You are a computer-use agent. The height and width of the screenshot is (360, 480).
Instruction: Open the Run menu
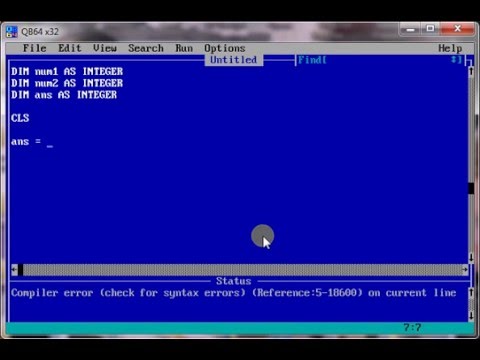184,48
